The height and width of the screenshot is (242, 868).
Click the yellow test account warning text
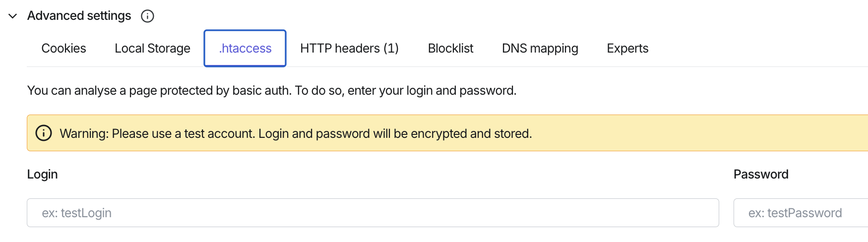pos(296,133)
